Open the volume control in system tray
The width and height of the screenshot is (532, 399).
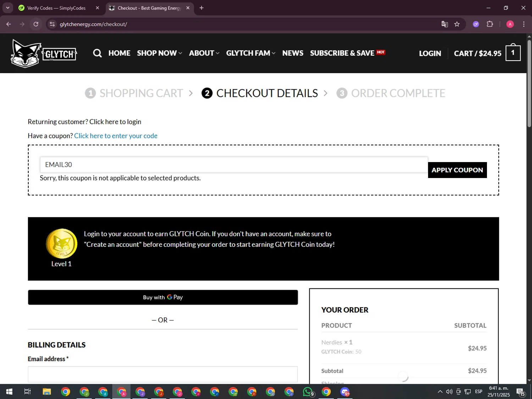(x=449, y=392)
